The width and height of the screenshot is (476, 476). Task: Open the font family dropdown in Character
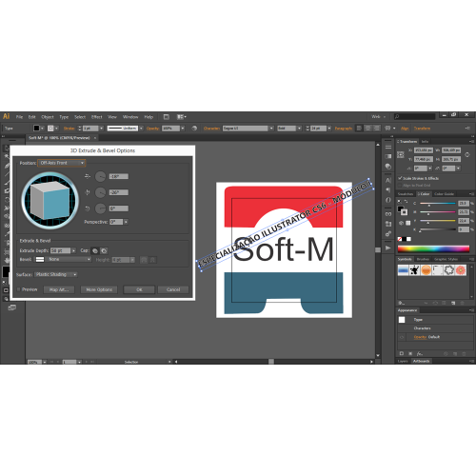point(271,129)
